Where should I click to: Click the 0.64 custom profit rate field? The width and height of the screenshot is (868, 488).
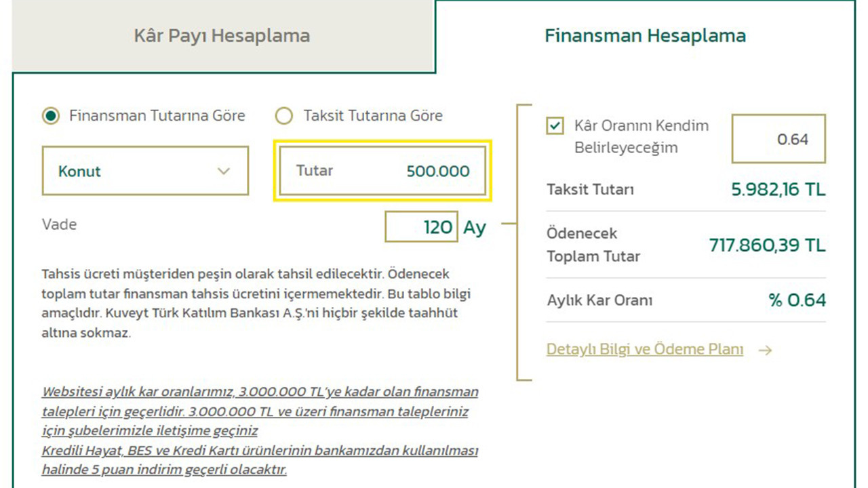[778, 139]
